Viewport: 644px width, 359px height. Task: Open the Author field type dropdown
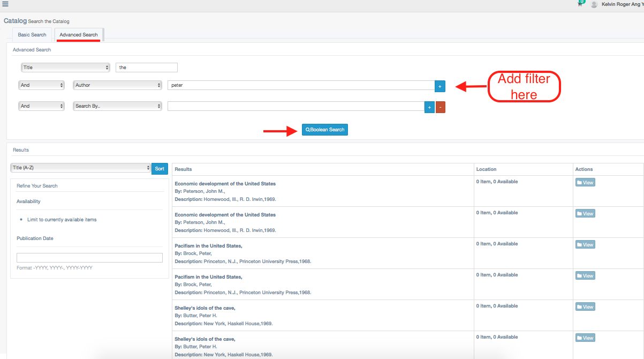point(117,85)
